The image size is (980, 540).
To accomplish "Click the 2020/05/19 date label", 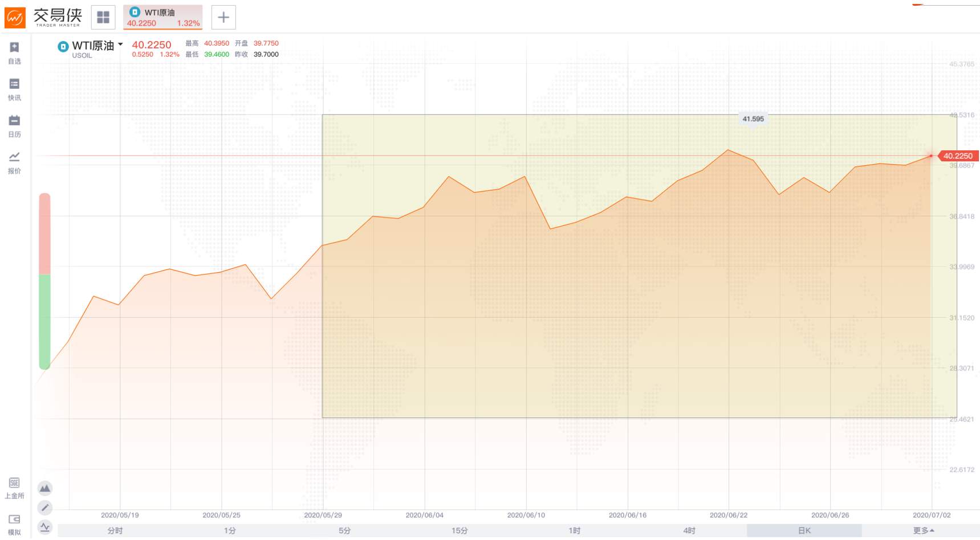I will [120, 515].
